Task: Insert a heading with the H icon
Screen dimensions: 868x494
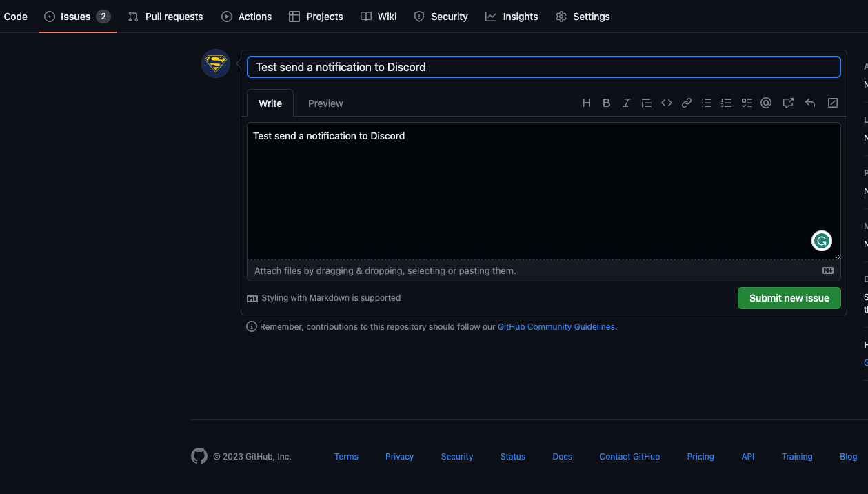Action: click(x=587, y=102)
